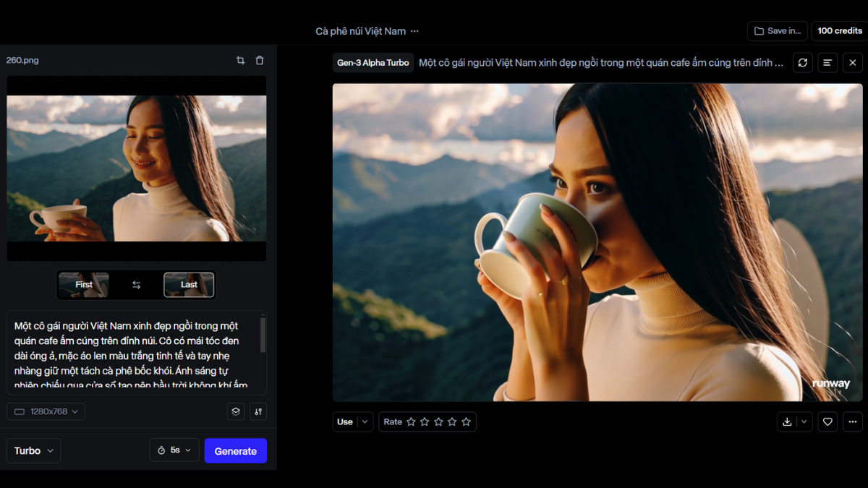Screen dimensions: 868x488
Task: Delete the image with the trash icon
Action: click(260, 61)
